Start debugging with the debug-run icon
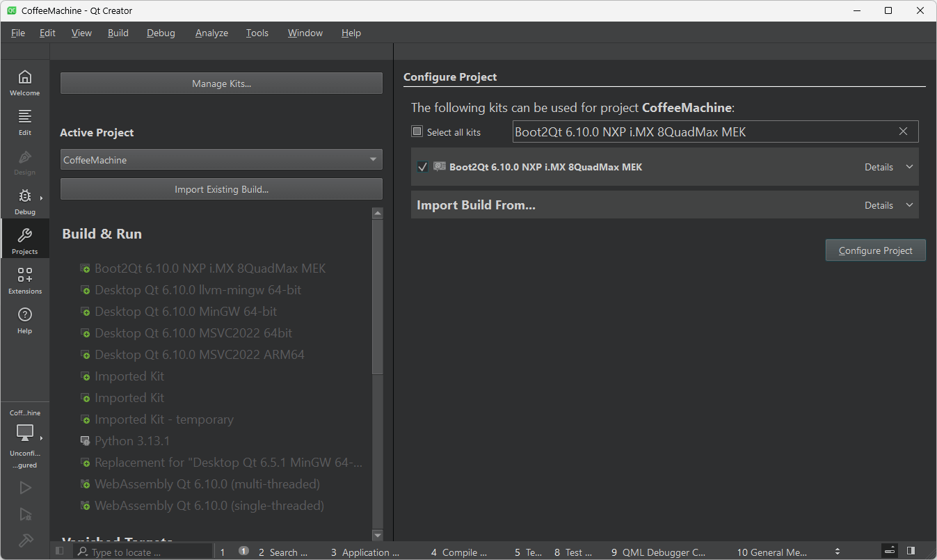Viewport: 937px width, 560px height. pos(24,514)
